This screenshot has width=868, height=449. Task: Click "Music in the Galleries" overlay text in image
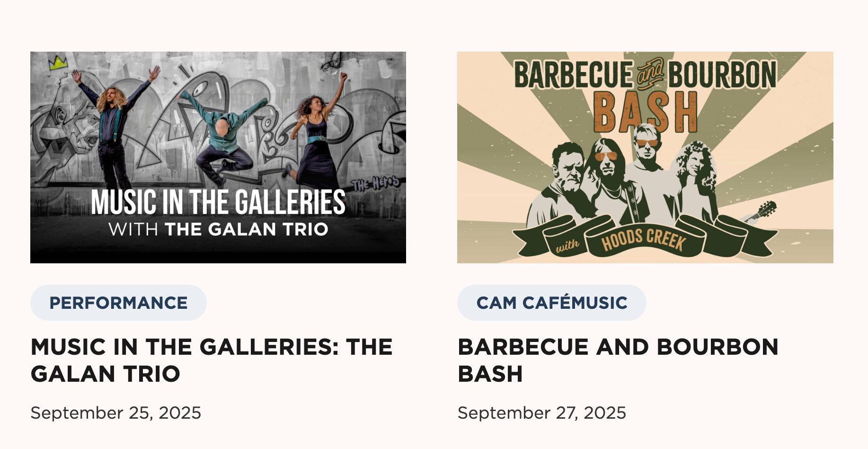tap(218, 202)
